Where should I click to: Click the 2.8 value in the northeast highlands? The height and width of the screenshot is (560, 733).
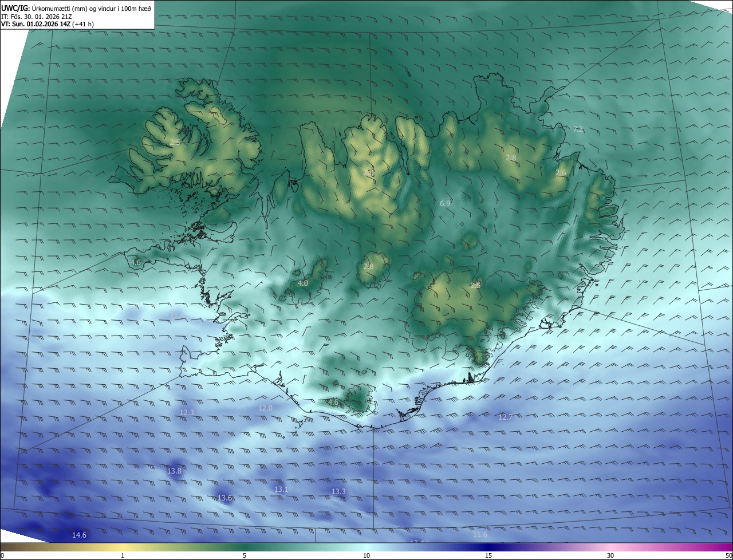(x=511, y=158)
